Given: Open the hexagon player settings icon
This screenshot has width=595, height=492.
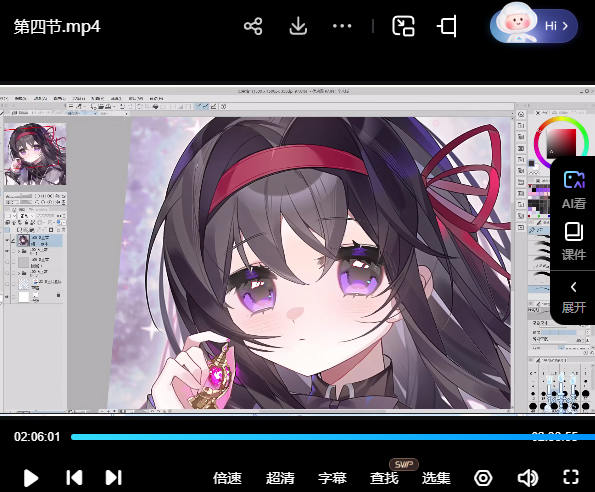Looking at the screenshot, I should pyautogui.click(x=483, y=478).
